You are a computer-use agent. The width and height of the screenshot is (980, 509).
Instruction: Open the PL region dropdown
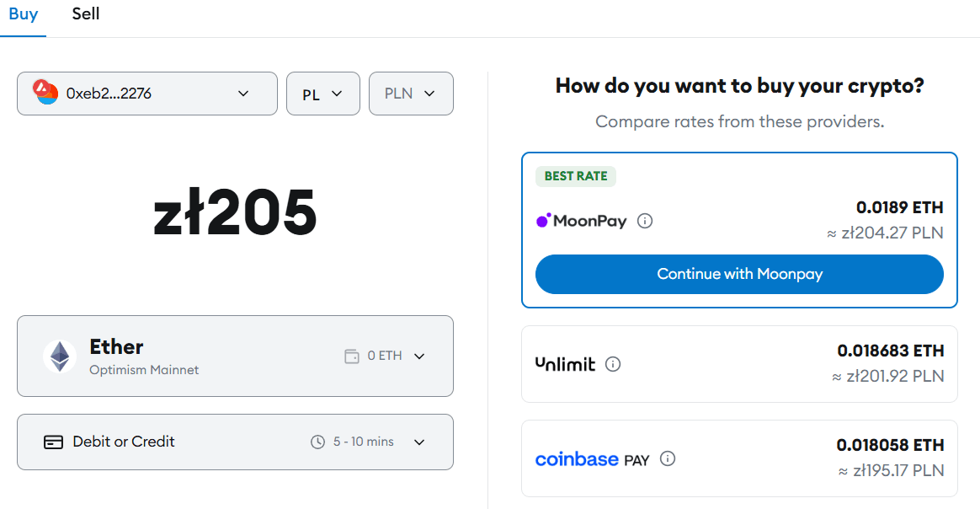(x=323, y=94)
